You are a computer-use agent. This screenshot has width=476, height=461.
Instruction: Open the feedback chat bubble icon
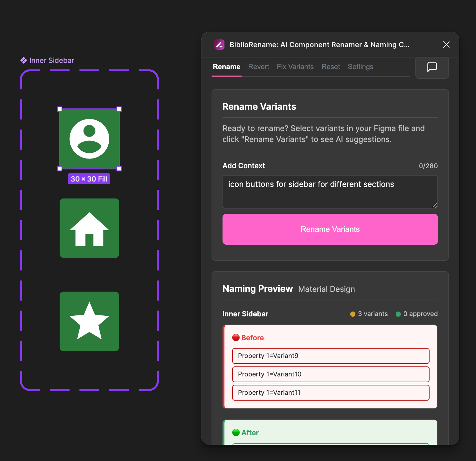pyautogui.click(x=432, y=68)
